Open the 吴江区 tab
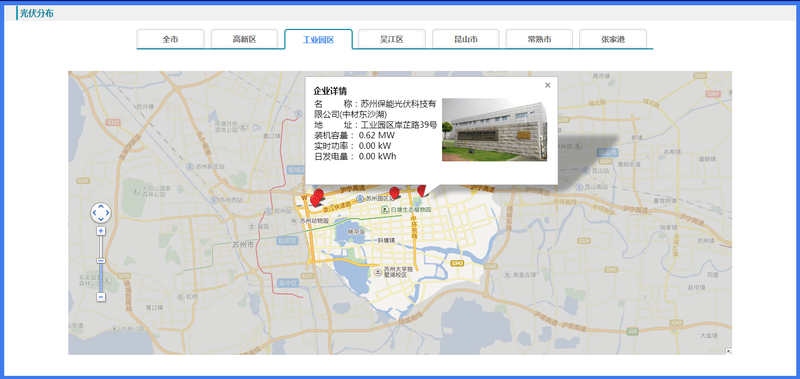 coord(392,39)
